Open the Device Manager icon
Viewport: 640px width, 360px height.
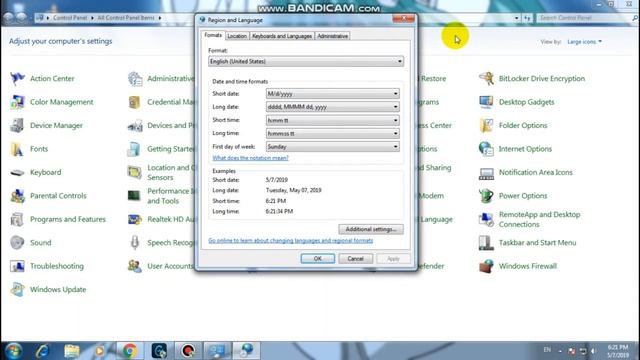(x=18, y=125)
